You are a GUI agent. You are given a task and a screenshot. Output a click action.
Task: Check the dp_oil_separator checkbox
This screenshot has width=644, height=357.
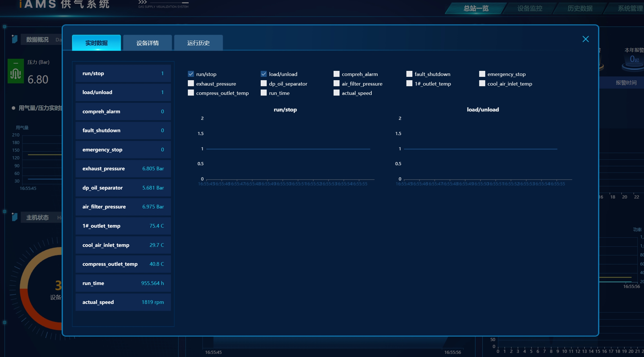(x=264, y=83)
